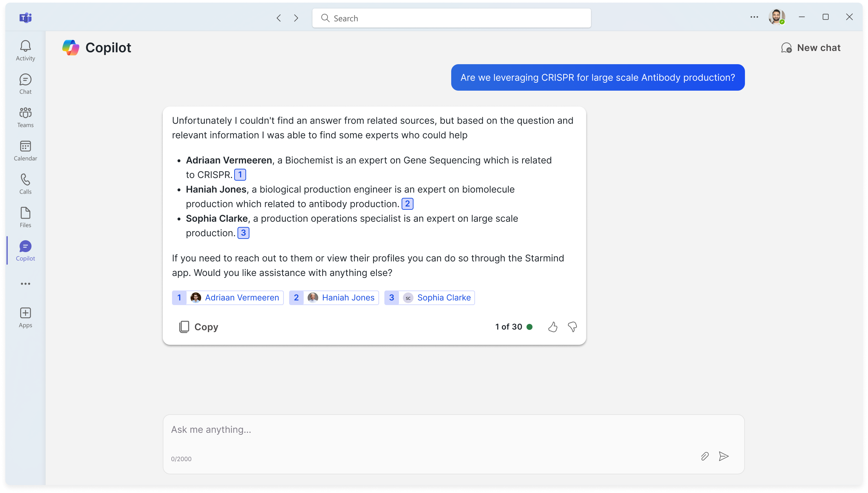The width and height of the screenshot is (868, 493).
Task: Click inline citation 2 after Haniah Jones
Action: pos(407,204)
